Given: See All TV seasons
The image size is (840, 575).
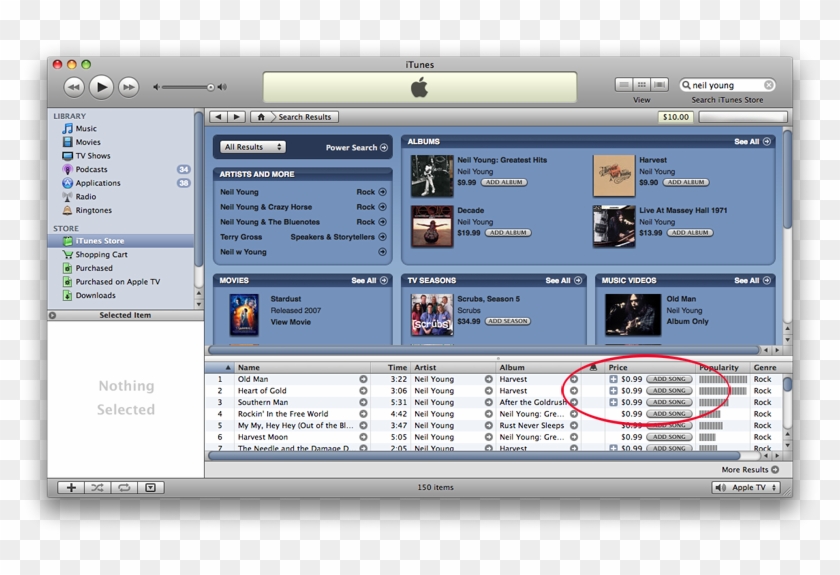Looking at the screenshot, I should click(564, 280).
